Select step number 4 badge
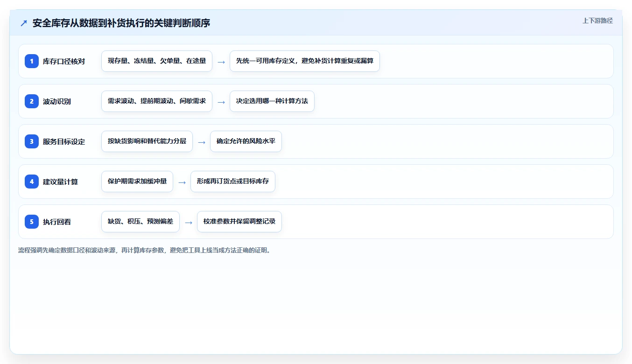Image resolution: width=632 pixels, height=364 pixels. tap(32, 181)
